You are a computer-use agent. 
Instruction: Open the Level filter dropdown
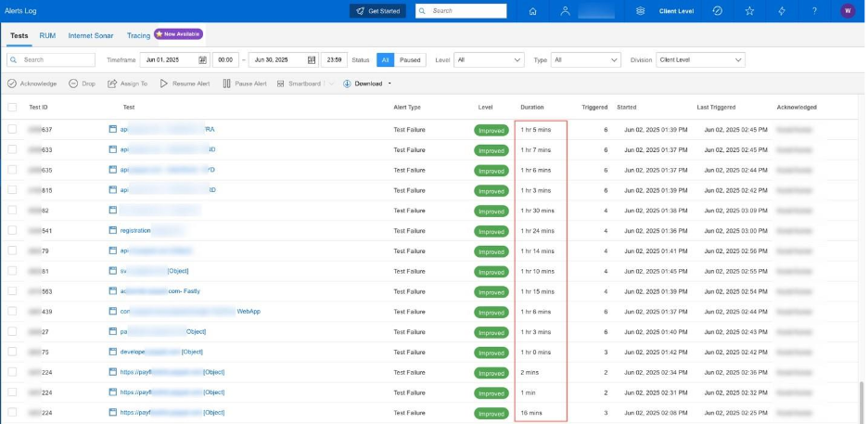pyautogui.click(x=489, y=59)
